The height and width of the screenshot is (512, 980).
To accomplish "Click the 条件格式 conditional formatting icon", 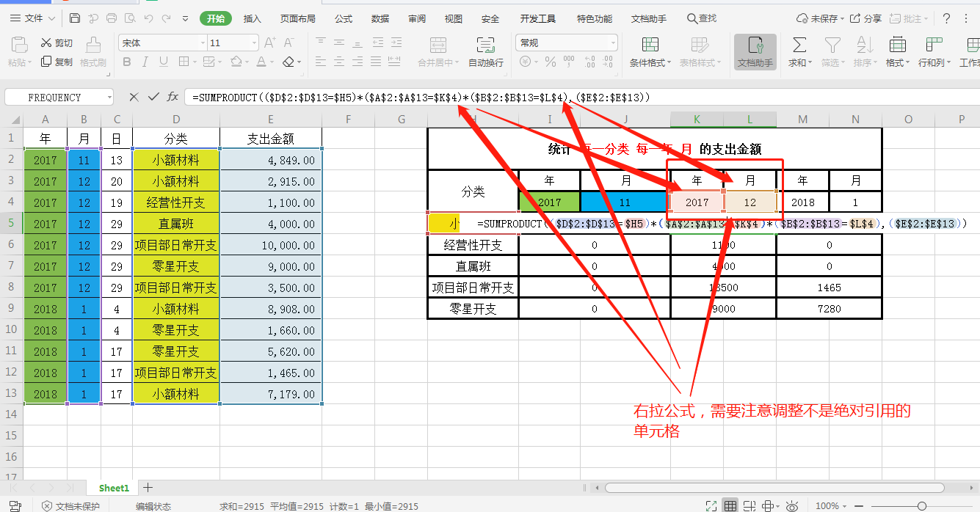I will 650,45.
